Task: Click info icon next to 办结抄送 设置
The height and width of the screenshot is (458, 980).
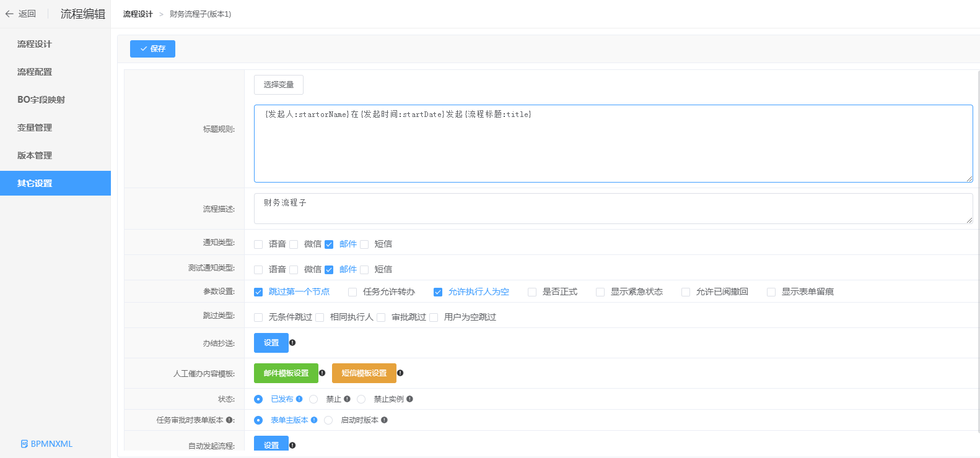Action: pos(292,342)
